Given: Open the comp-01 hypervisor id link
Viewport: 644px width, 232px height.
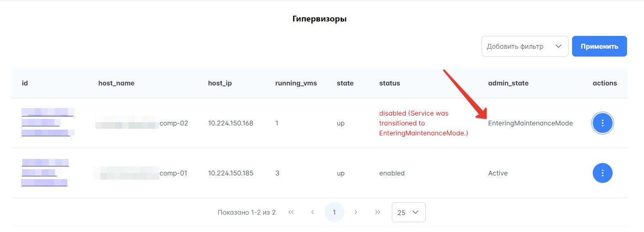Looking at the screenshot, I should pos(45,173).
